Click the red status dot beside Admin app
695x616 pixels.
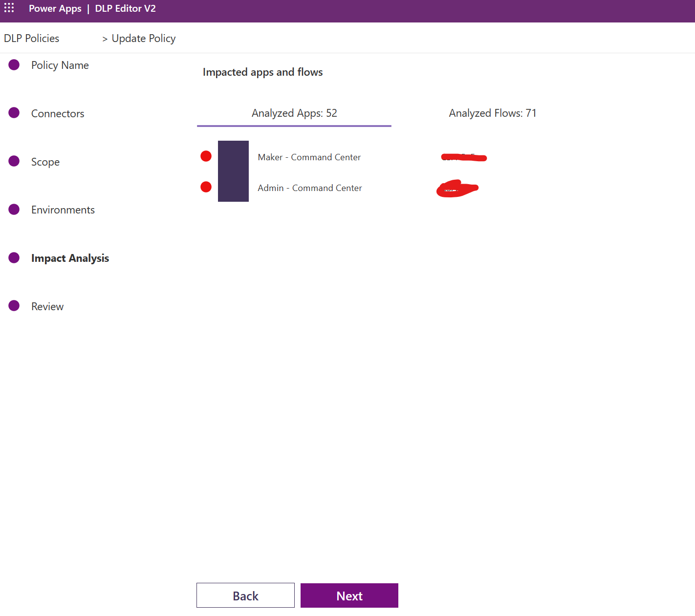tap(206, 187)
